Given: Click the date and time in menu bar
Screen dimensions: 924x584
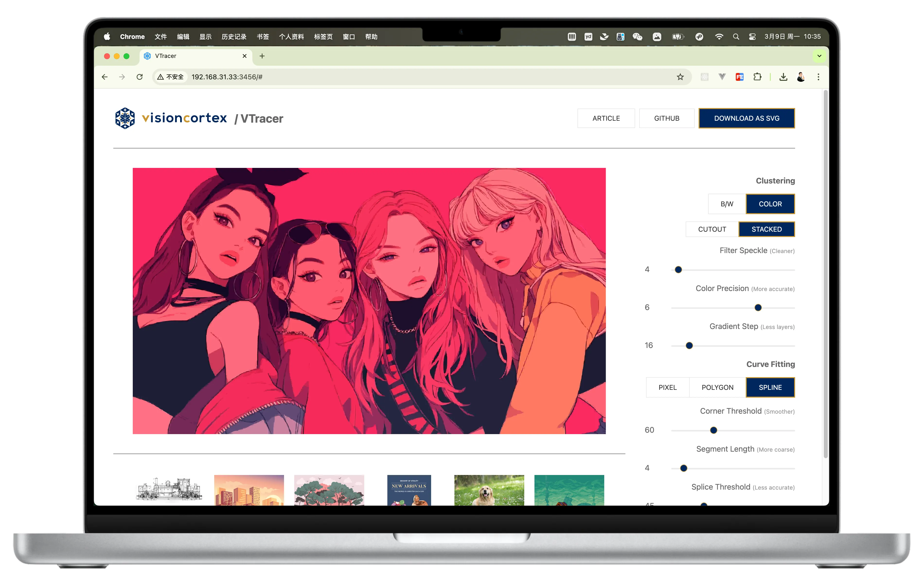Looking at the screenshot, I should (792, 36).
